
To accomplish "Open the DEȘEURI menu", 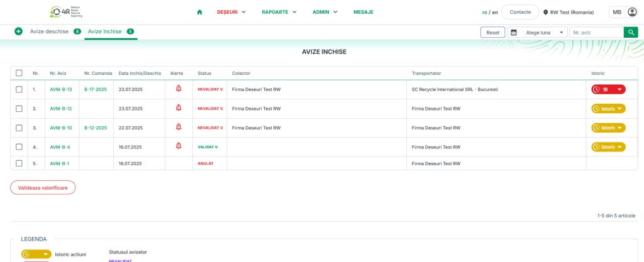I will (x=231, y=12).
